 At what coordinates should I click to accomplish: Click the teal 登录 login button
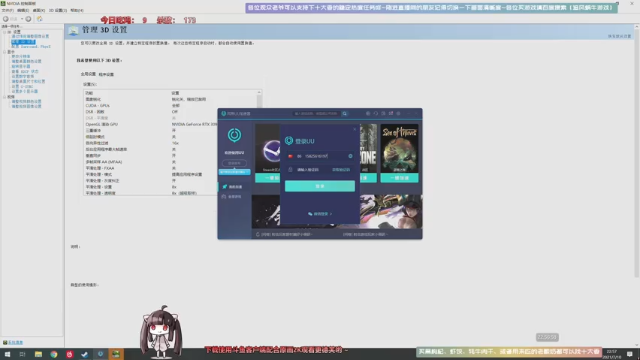tap(320, 186)
